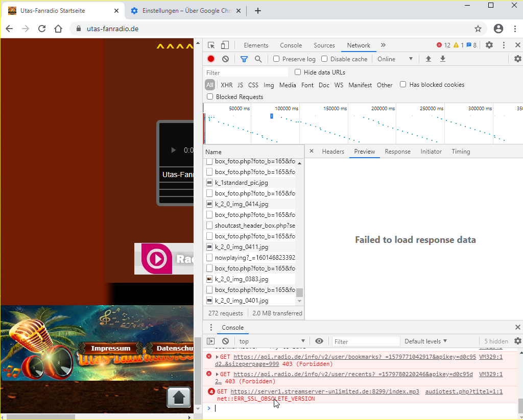Open the Headers tab
This screenshot has height=420, width=523.
pyautogui.click(x=333, y=152)
